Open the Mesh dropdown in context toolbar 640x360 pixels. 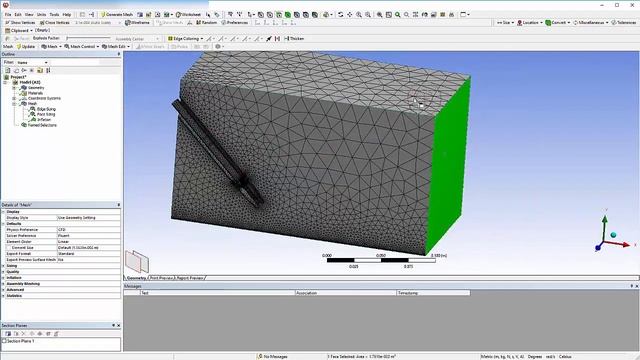pyautogui.click(x=51, y=47)
